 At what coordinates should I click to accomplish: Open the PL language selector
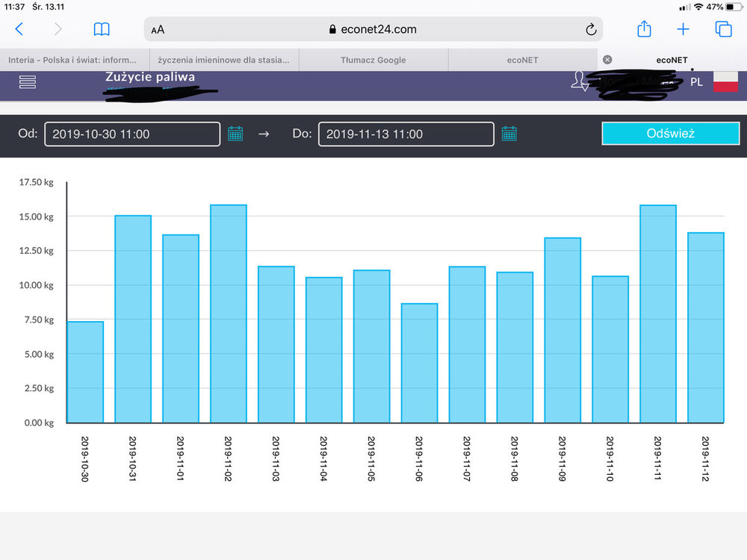pos(696,82)
